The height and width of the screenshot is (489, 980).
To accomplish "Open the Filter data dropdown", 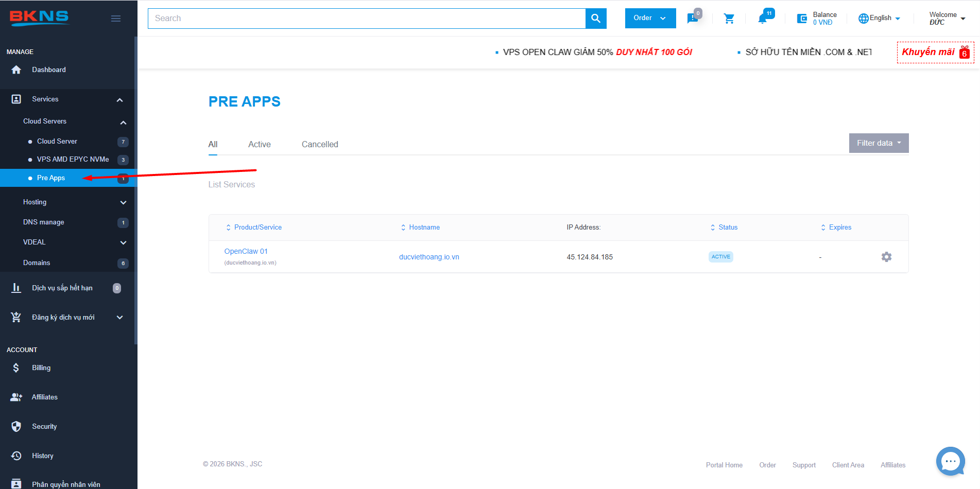I will [879, 143].
